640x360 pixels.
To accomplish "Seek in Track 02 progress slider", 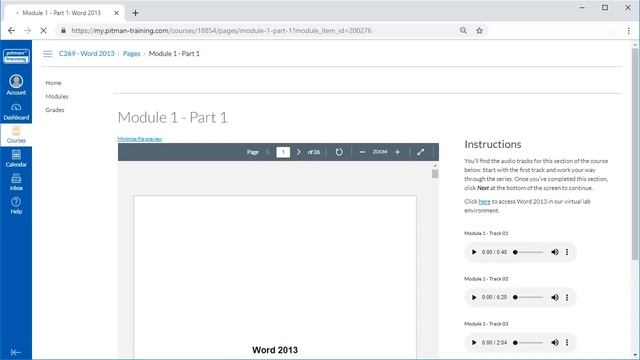I will tap(528, 298).
